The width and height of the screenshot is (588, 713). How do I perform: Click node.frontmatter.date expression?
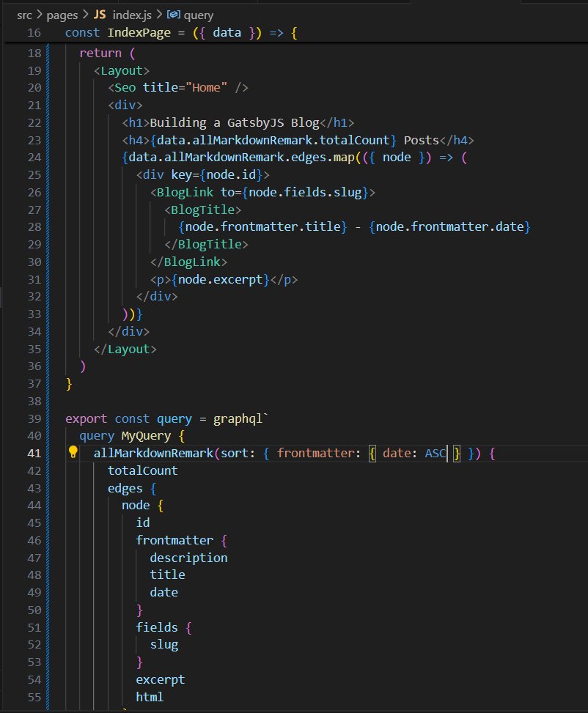pos(449,227)
